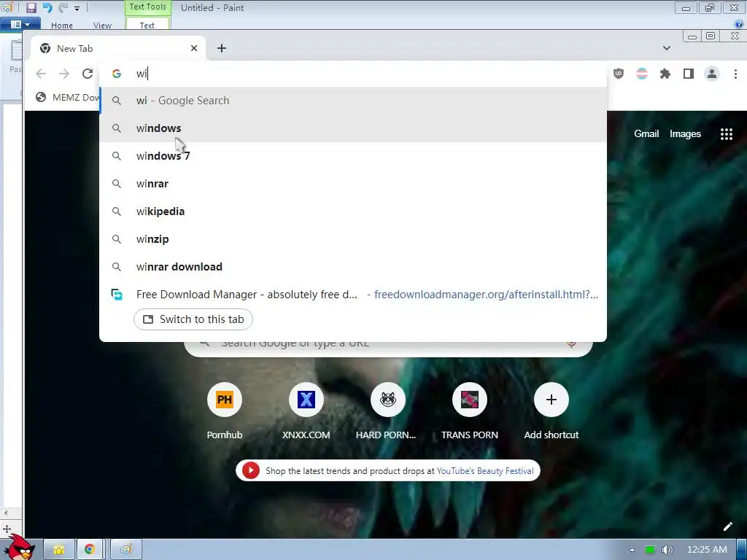The image size is (747, 560).
Task: Click 'Switch to this tab' button
Action: coord(193,319)
